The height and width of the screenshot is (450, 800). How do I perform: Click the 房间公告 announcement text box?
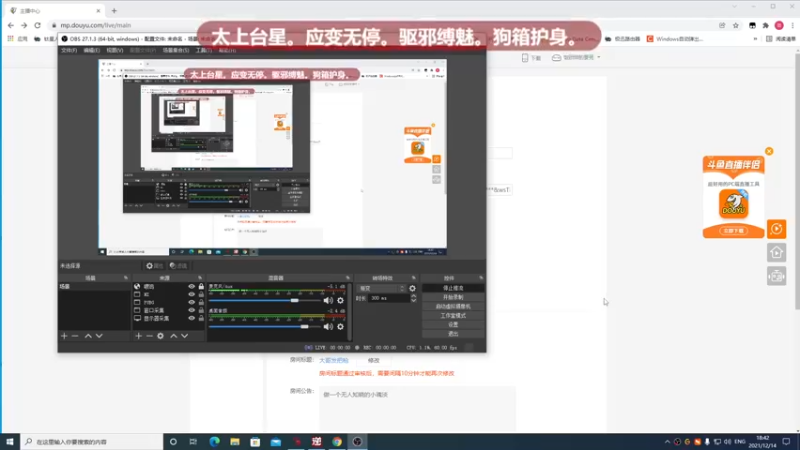417,409
